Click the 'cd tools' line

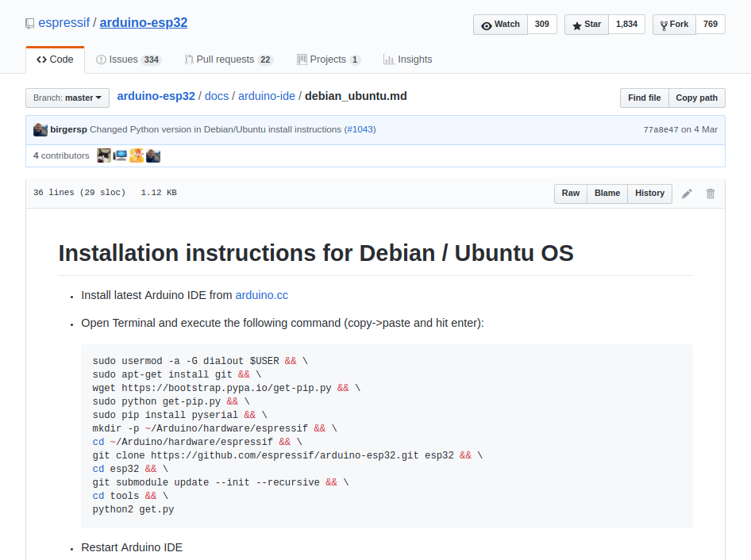[x=130, y=496]
